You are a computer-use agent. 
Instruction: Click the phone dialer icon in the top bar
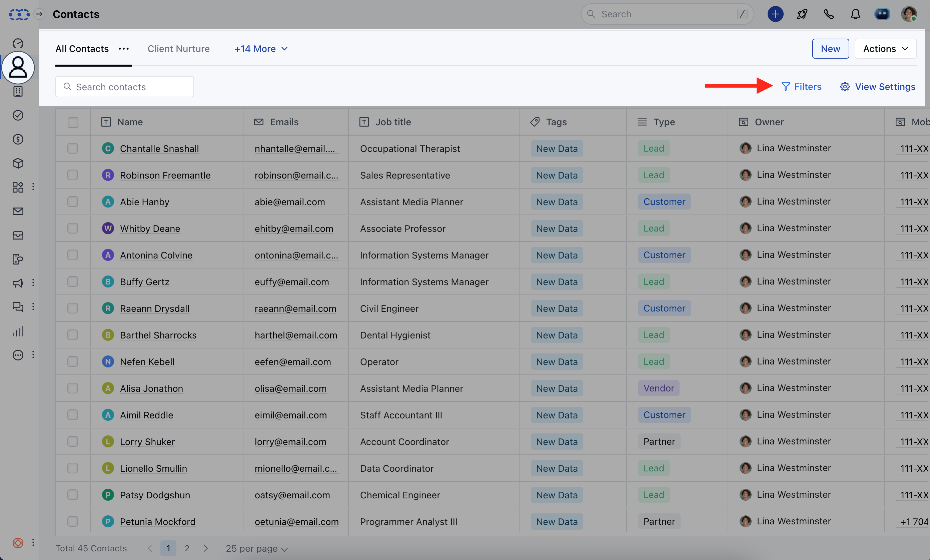(829, 14)
